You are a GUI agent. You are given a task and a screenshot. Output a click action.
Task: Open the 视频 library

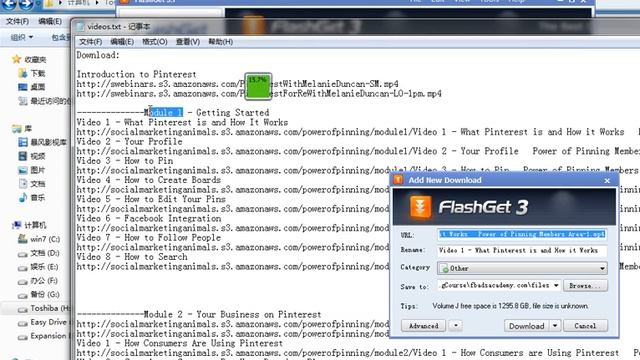[x=32, y=156]
